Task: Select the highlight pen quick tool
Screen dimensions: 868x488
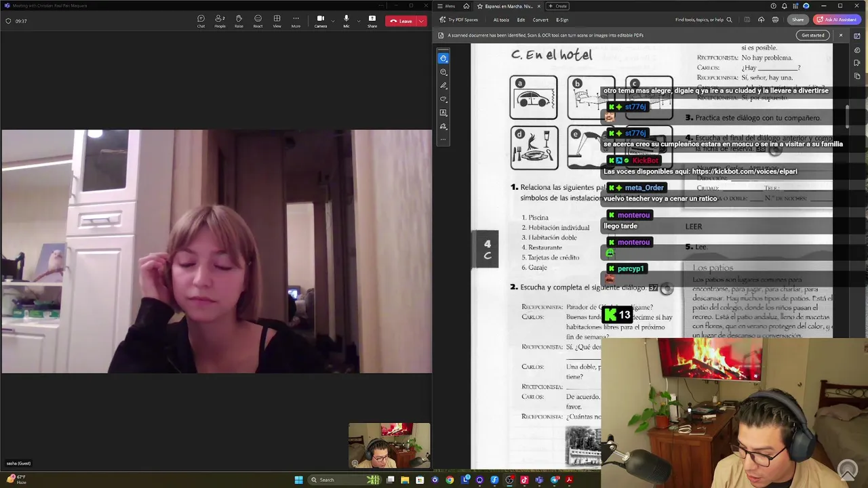Action: click(x=443, y=85)
